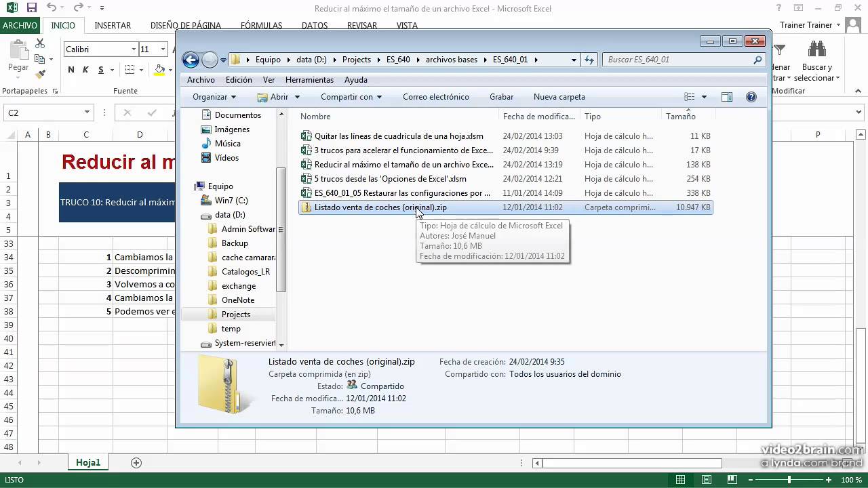This screenshot has height=488, width=868.
Task: Open the Calibri font name dropdown
Action: [134, 49]
